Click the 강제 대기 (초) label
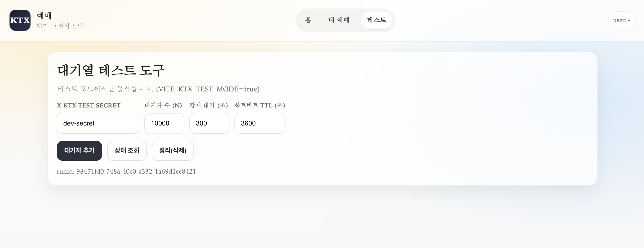The width and height of the screenshot is (644, 248). point(208,105)
